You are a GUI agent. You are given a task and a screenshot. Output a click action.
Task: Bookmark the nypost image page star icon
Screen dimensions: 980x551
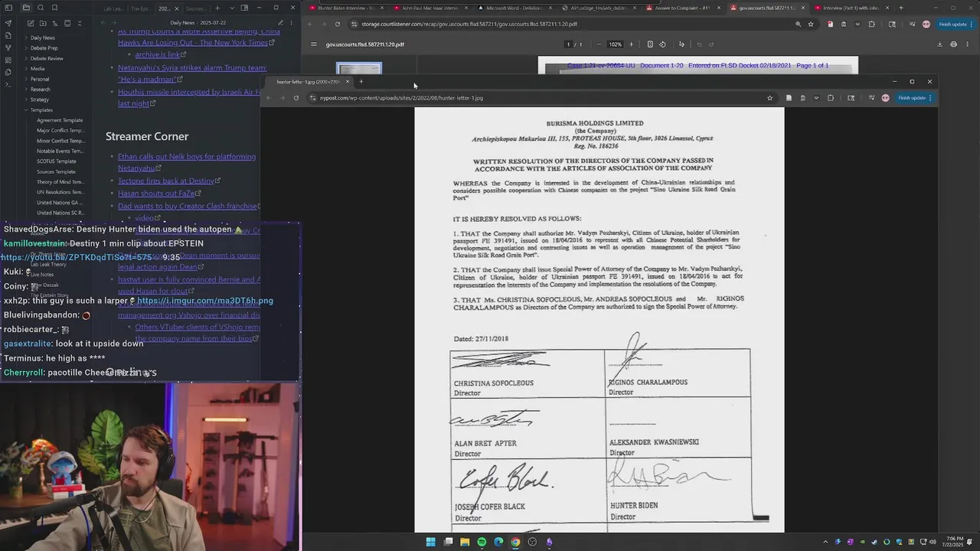(769, 98)
